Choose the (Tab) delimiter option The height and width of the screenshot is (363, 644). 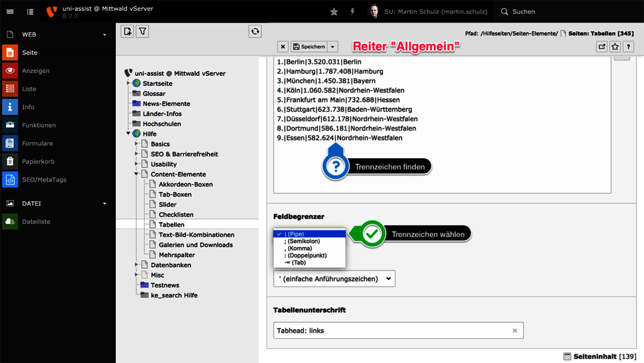310,262
